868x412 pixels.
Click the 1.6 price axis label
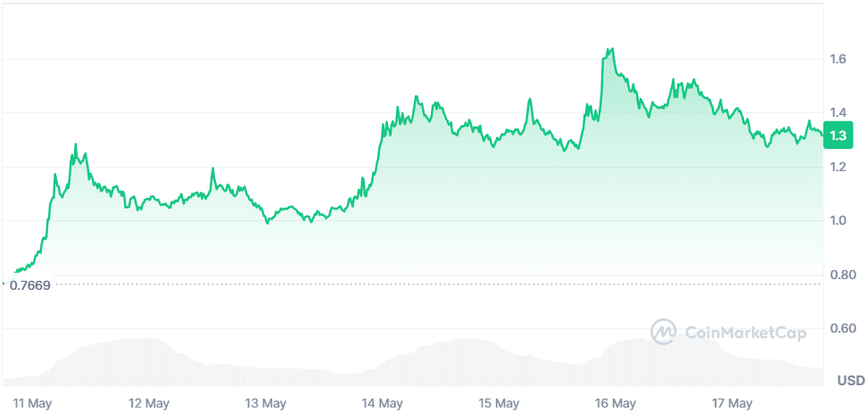tap(837, 60)
